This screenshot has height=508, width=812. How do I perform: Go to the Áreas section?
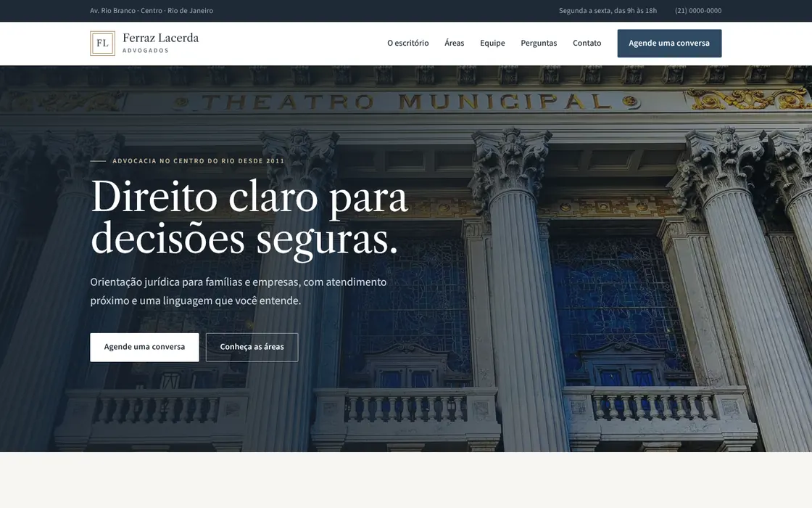[454, 43]
